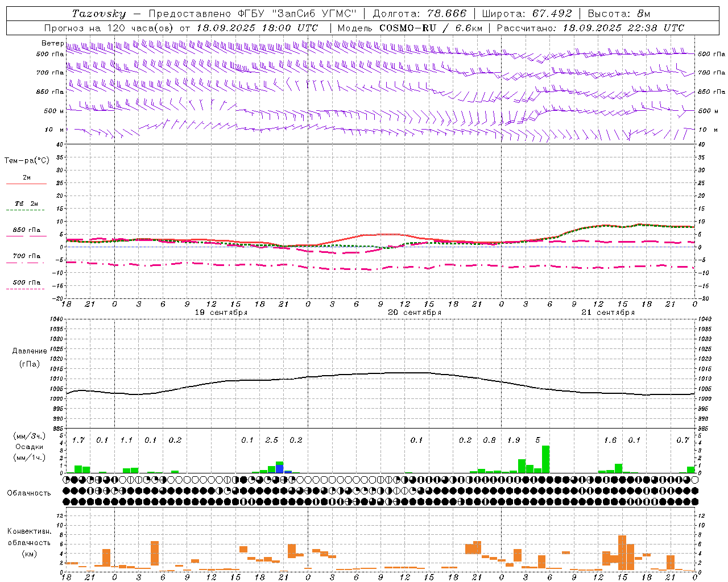Select the model name COSMO-RU / 6.6км
The width and height of the screenshot is (728, 582).
coord(431,28)
